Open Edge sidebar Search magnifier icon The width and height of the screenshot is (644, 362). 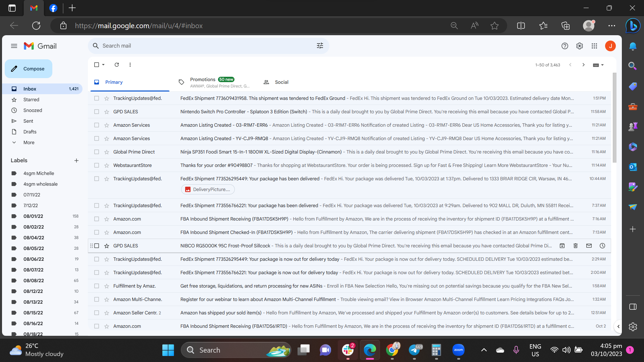(x=633, y=66)
